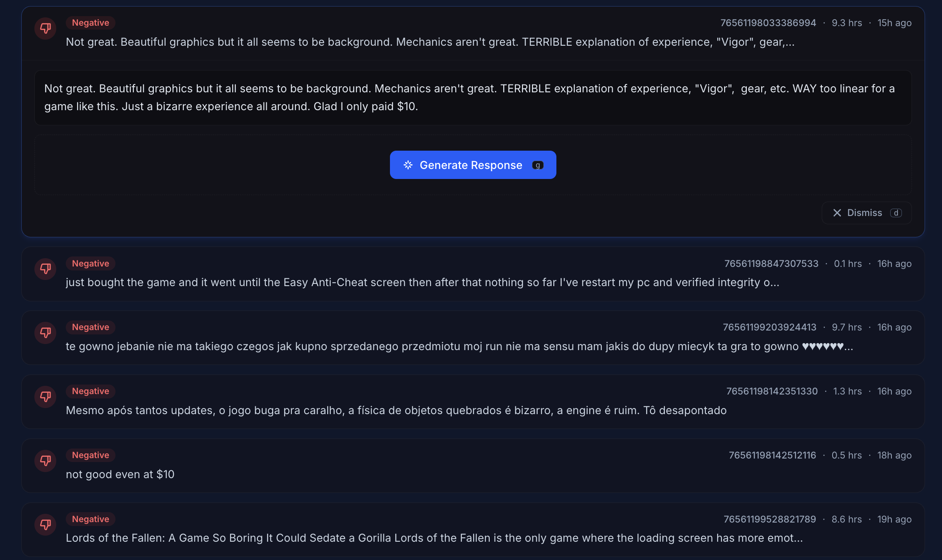Image resolution: width=942 pixels, height=560 pixels.
Task: Toggle the Negative badge on the Lords of the Fallen review
Action: (90, 519)
